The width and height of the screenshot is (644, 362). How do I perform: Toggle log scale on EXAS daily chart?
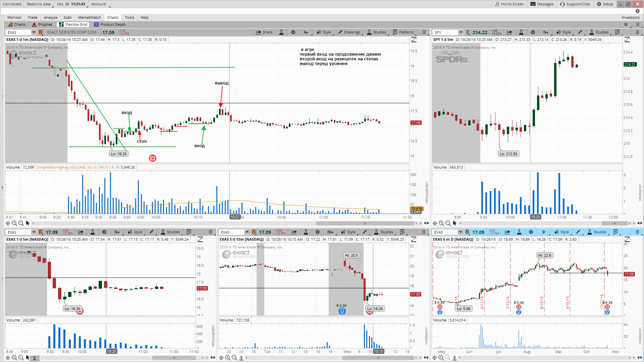pos(627,239)
